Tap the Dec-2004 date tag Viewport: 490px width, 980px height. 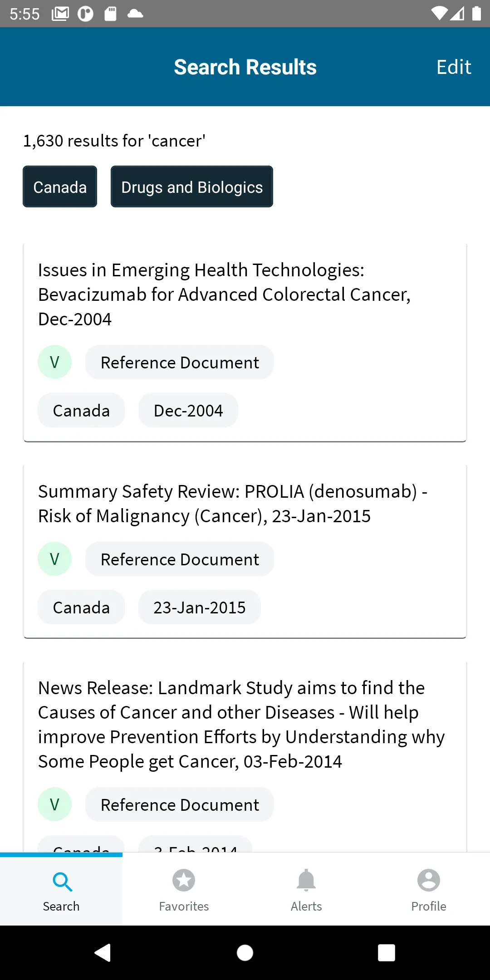point(188,410)
